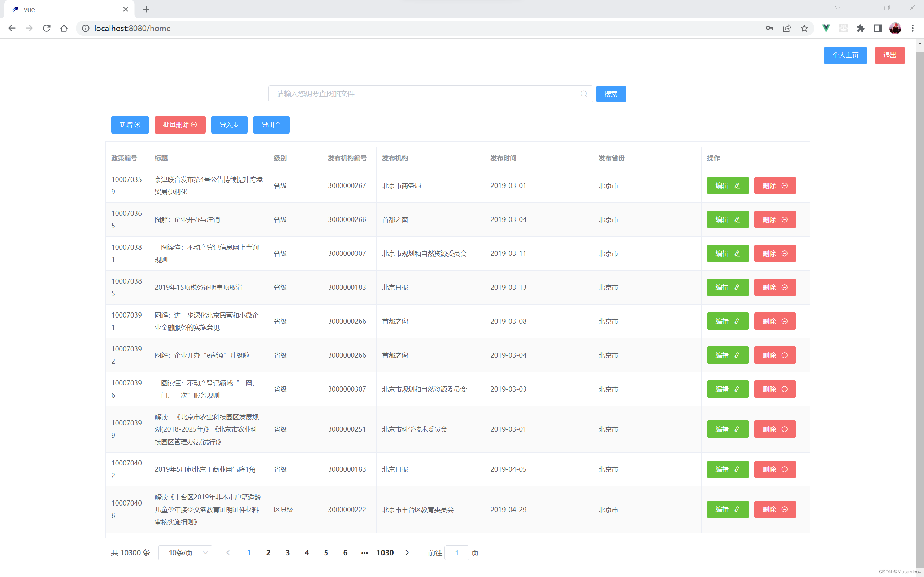Click the address bar URL localhost:8080/home
924x577 pixels.
[x=132, y=28]
